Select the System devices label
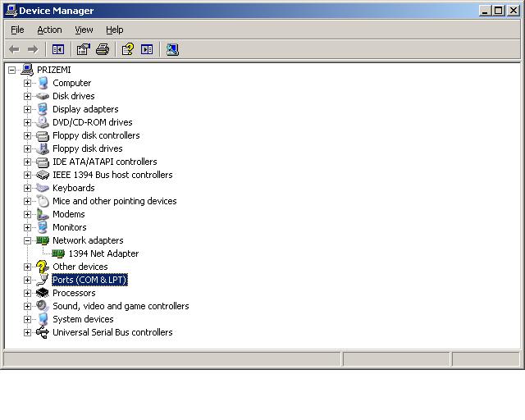The image size is (525, 420). point(83,319)
